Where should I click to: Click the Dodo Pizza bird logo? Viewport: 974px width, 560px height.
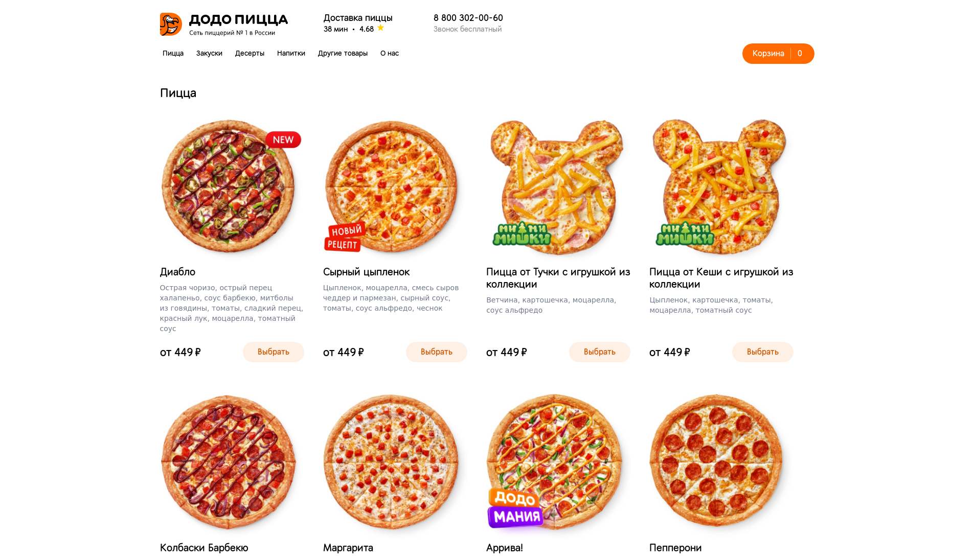[x=171, y=24]
